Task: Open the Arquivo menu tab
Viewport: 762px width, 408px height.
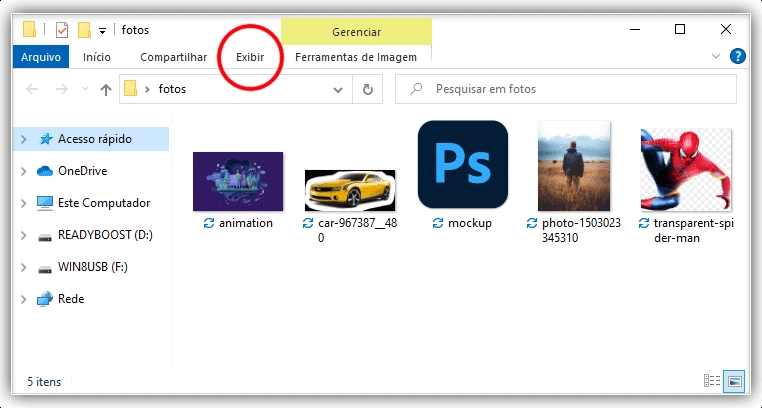Action: [x=41, y=57]
